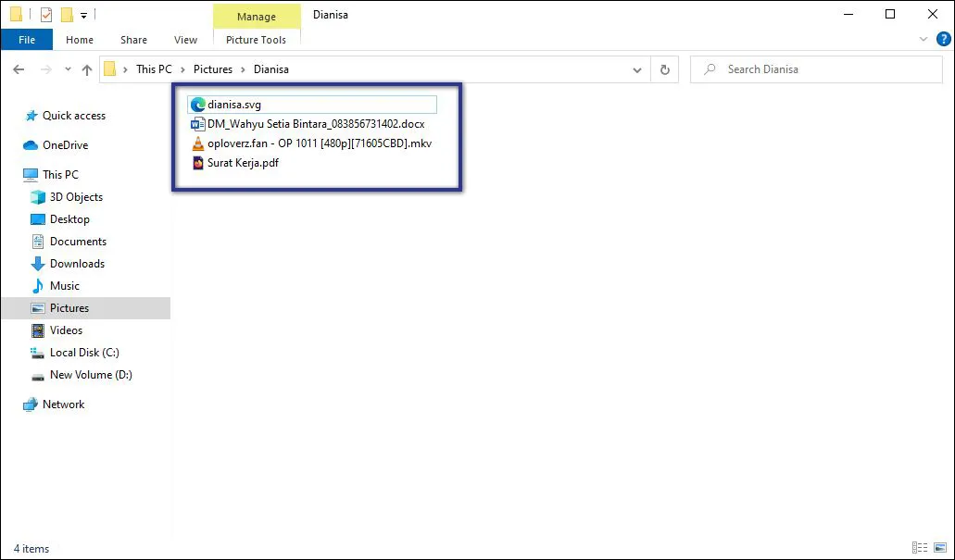Expand the ribbon with the chevron arrow
The image size is (955, 560).
924,39
